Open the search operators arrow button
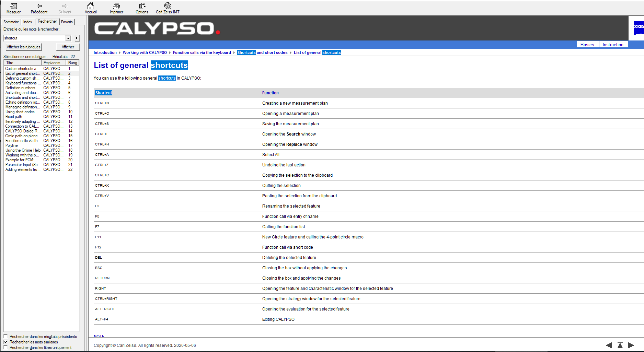Viewport: 644px width, 352px height. point(77,38)
